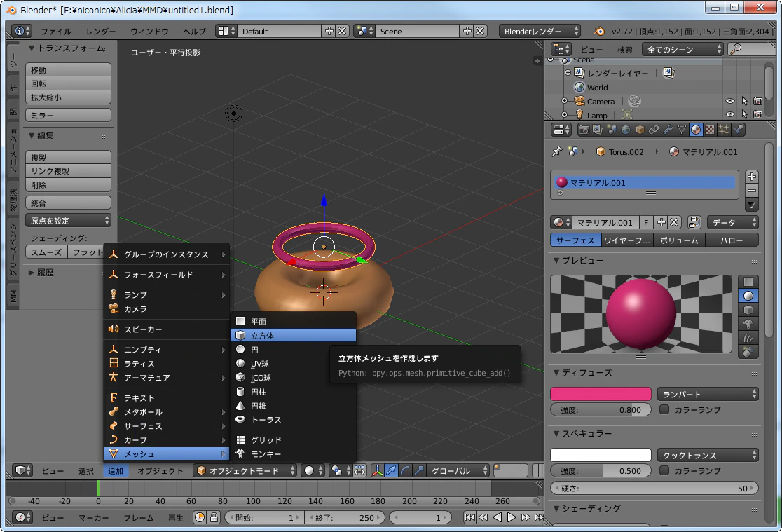782x532 pixels.
Task: Click the Torus mesh icon in the submenu
Action: (240, 419)
